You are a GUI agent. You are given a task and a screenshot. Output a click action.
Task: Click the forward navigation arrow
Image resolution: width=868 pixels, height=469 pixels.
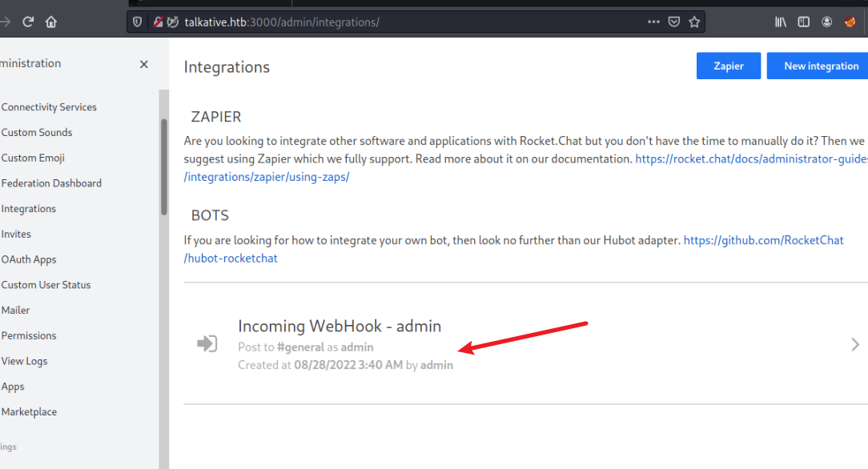tap(5, 22)
